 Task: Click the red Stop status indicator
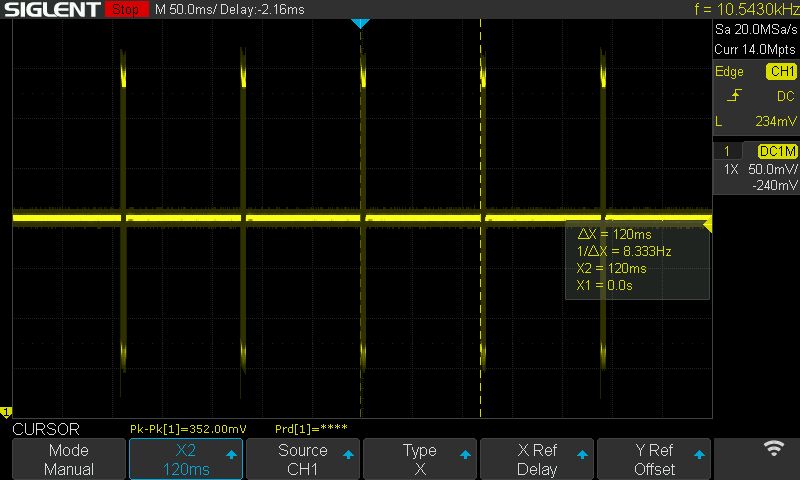tap(126, 9)
